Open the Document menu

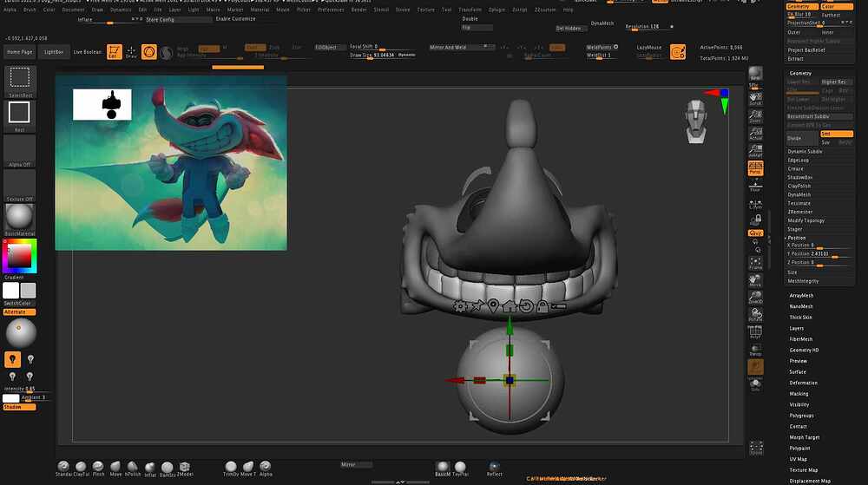coord(73,10)
